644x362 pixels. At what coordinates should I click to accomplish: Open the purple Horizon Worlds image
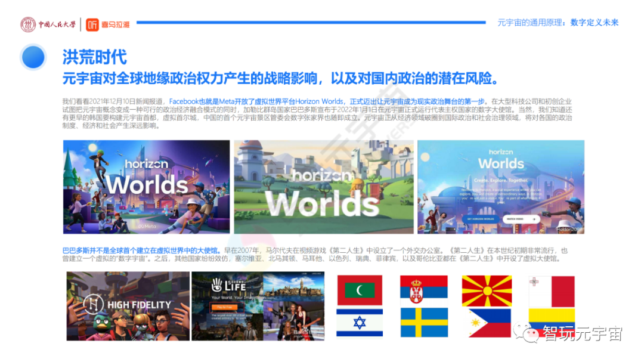pyautogui.click(x=146, y=187)
